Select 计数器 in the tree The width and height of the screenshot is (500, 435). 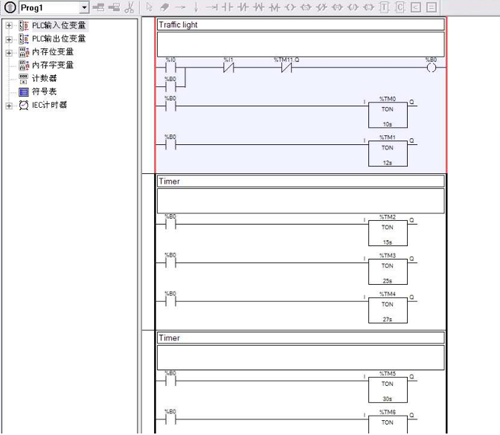pos(44,78)
